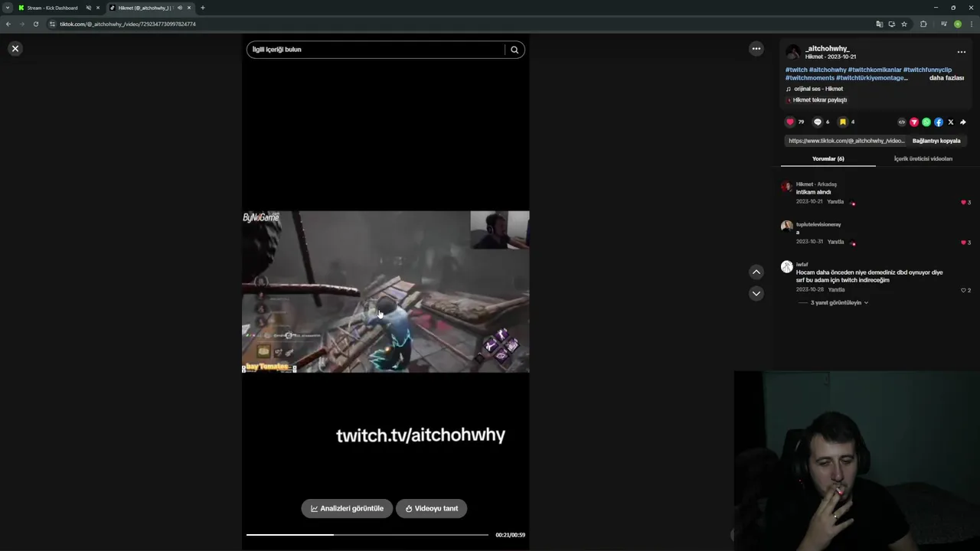980x551 pixels.
Task: Like iwfaf's comment
Action: point(963,290)
